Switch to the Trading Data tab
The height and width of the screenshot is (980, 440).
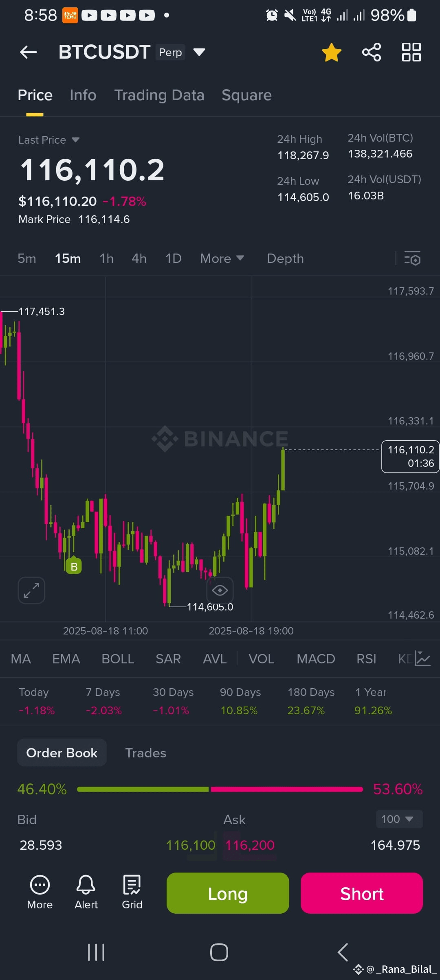pos(159,95)
